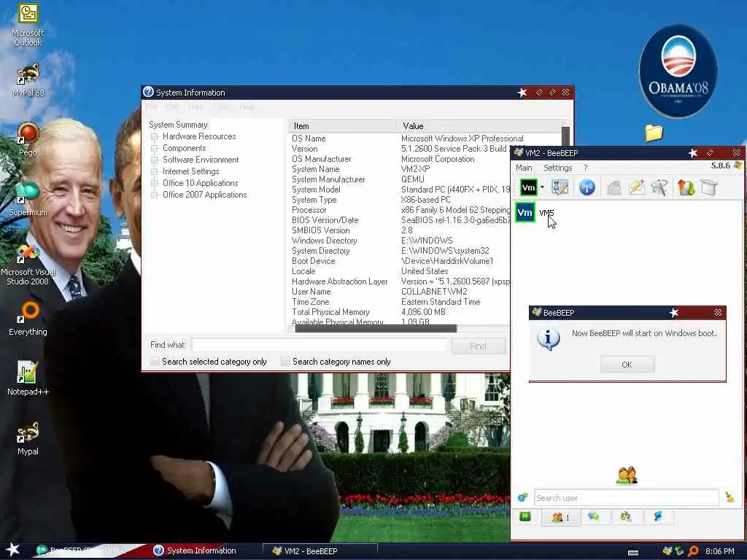Select the OS Name row
The height and width of the screenshot is (560, 747).
(407, 139)
